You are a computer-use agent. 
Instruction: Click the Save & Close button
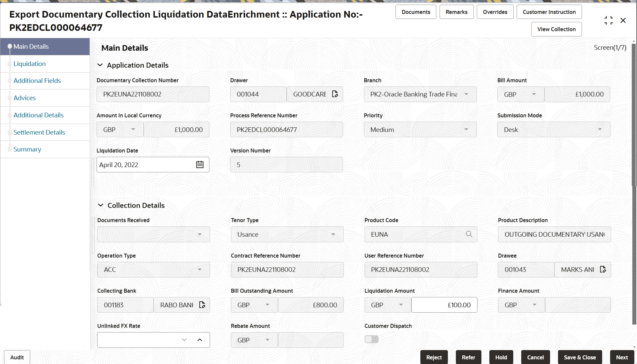click(x=580, y=357)
